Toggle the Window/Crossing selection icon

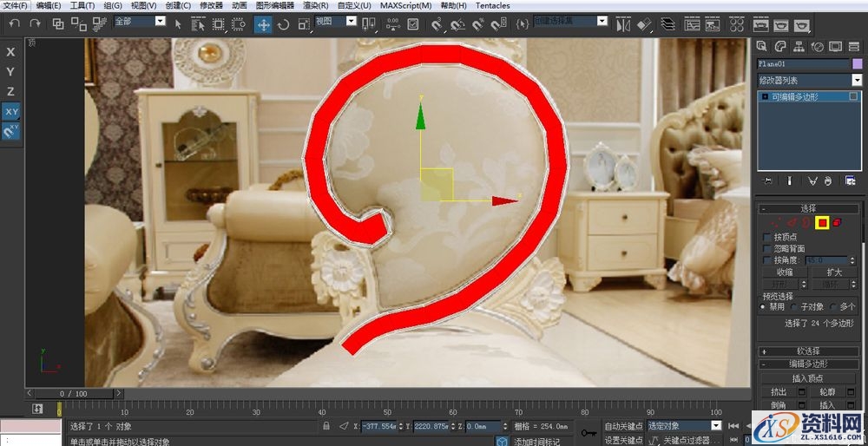239,24
